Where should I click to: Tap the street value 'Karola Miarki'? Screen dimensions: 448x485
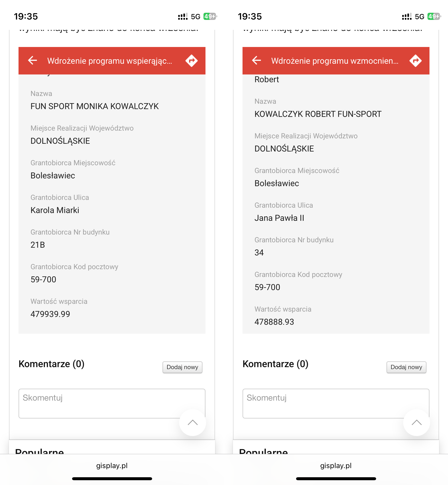coord(55,210)
